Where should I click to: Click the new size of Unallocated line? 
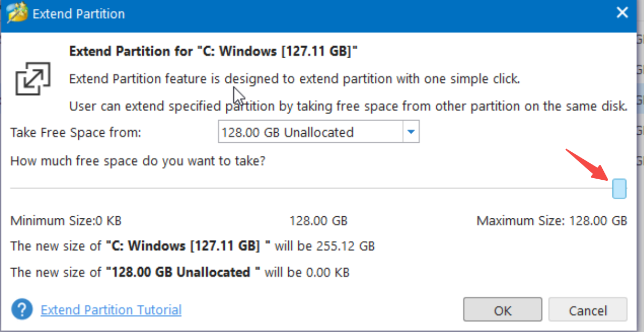[x=180, y=273]
